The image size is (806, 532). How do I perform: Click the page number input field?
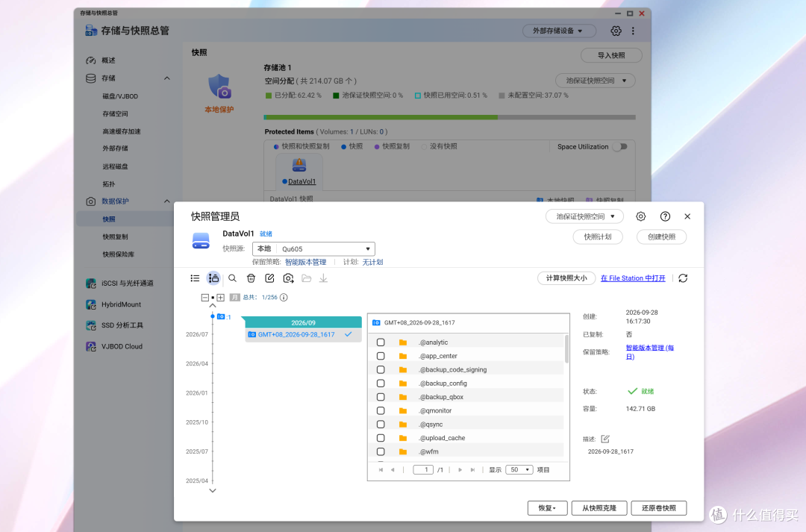click(423, 470)
